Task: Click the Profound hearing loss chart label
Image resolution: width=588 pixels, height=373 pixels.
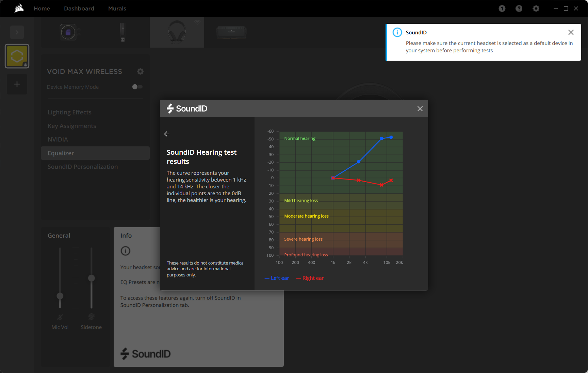Action: click(x=306, y=255)
